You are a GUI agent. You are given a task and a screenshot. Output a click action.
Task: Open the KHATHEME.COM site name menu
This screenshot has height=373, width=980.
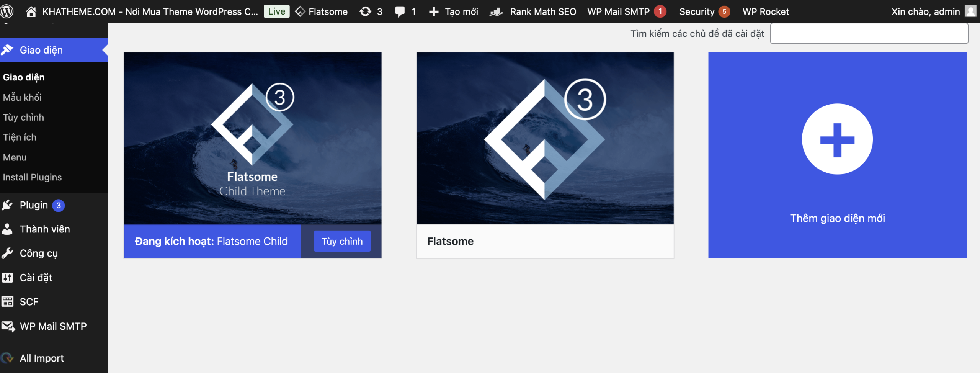coord(150,11)
